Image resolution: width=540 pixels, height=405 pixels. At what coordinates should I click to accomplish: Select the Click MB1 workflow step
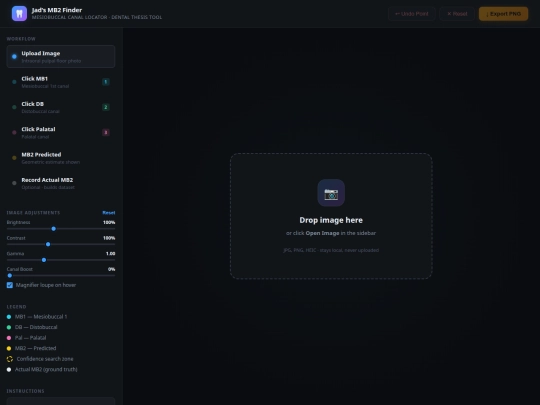(x=61, y=82)
